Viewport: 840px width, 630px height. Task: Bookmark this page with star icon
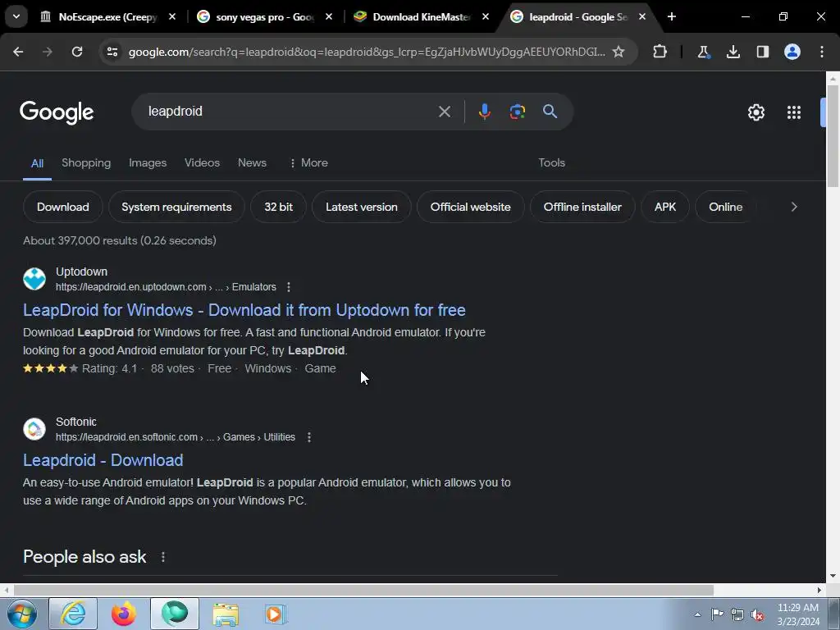click(619, 52)
